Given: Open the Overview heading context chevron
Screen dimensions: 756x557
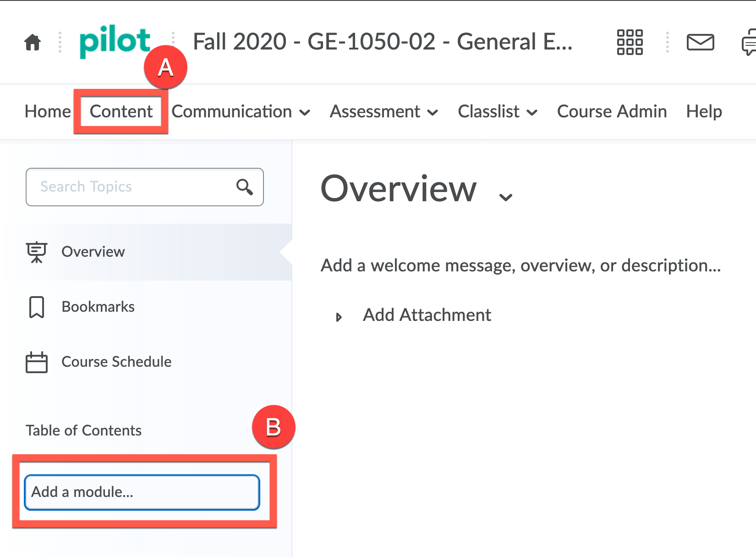Looking at the screenshot, I should pos(505,197).
